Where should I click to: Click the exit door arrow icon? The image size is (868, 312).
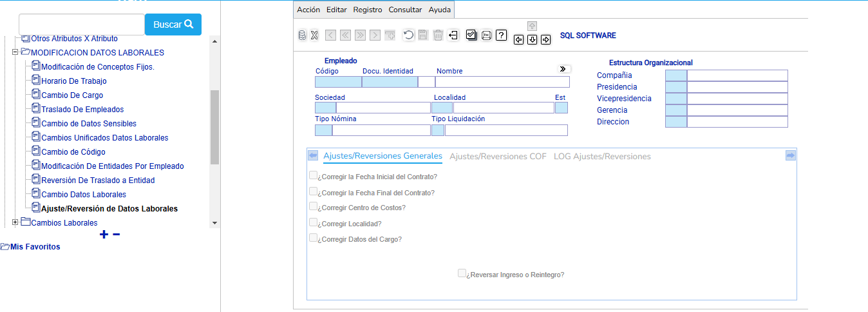pyautogui.click(x=453, y=35)
